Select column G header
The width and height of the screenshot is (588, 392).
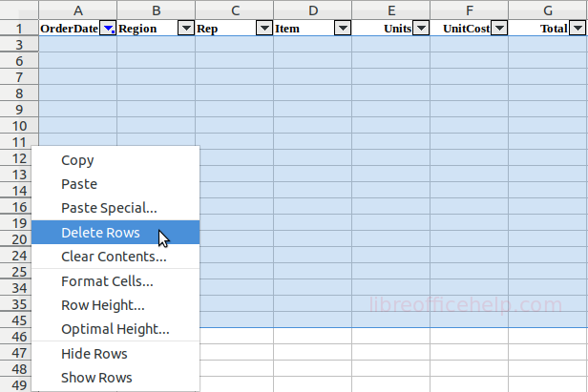tap(548, 10)
